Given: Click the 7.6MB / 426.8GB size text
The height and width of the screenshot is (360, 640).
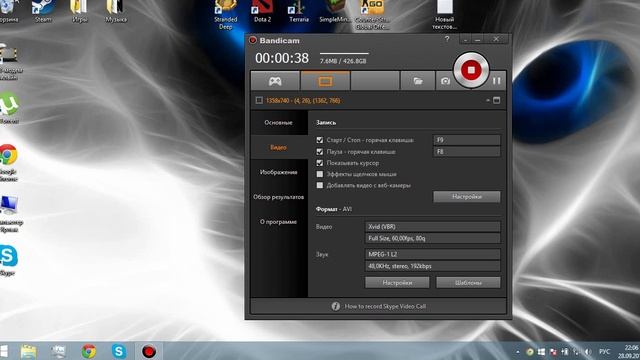Looking at the screenshot, I should (x=343, y=61).
